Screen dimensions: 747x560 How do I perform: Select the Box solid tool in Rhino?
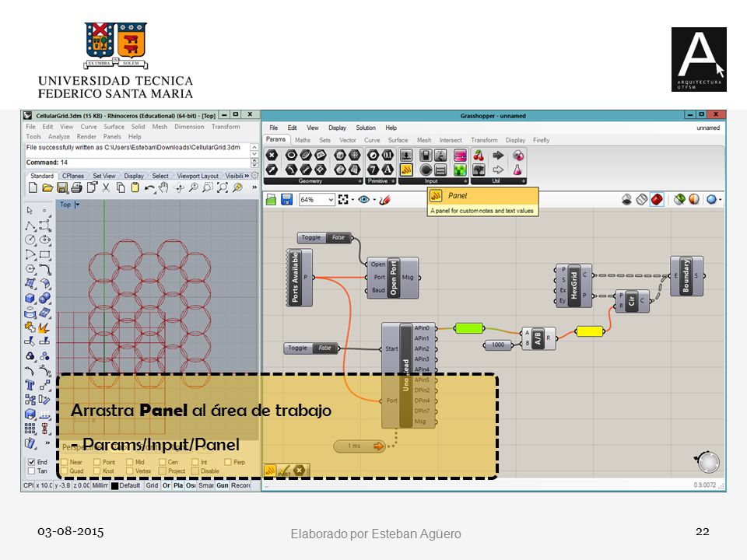pyautogui.click(x=30, y=299)
